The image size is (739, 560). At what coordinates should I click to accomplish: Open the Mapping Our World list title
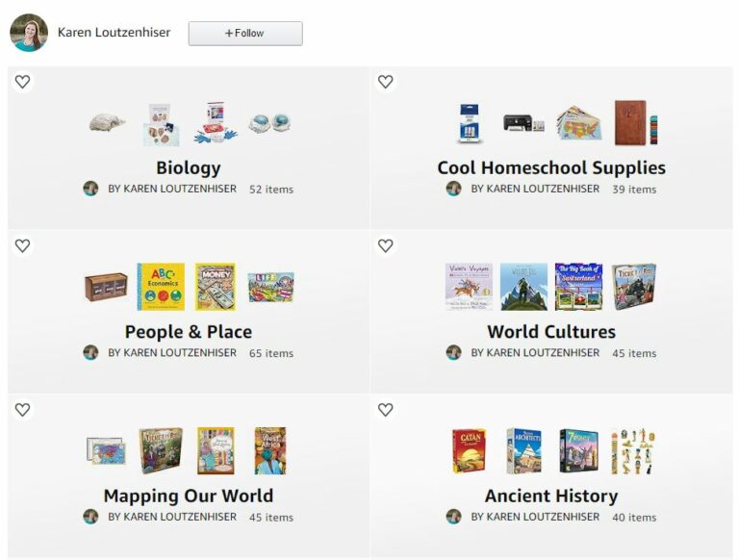[x=189, y=496]
